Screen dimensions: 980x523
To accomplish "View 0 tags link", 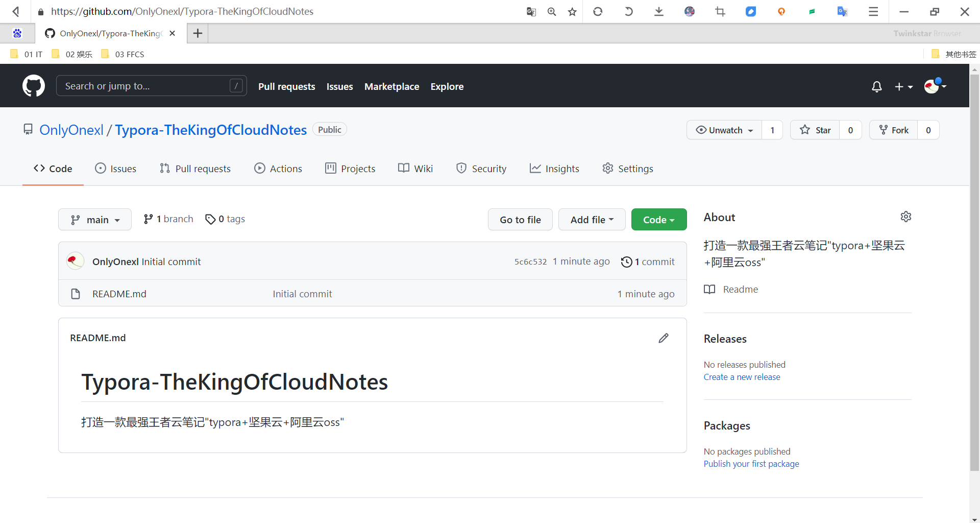I will click(225, 219).
